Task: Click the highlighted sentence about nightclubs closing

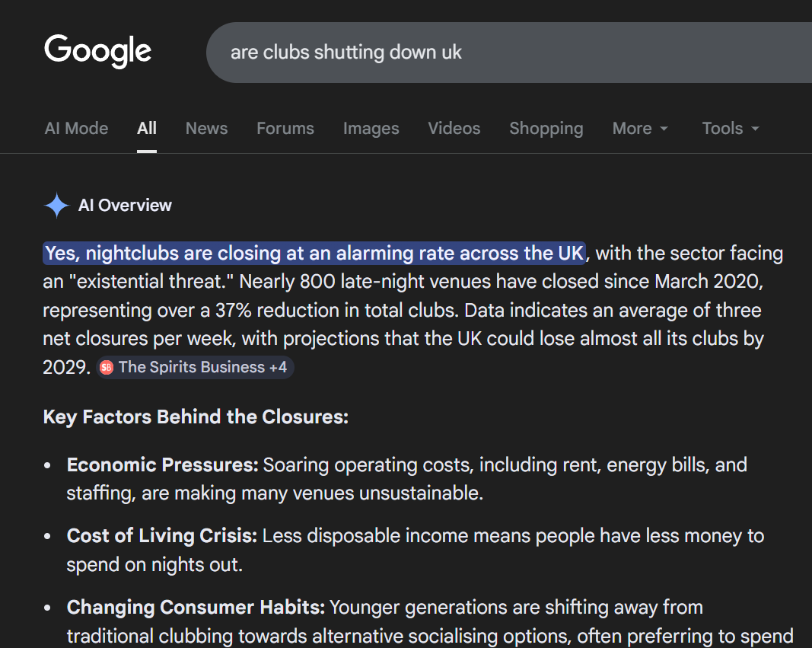Action: (314, 253)
